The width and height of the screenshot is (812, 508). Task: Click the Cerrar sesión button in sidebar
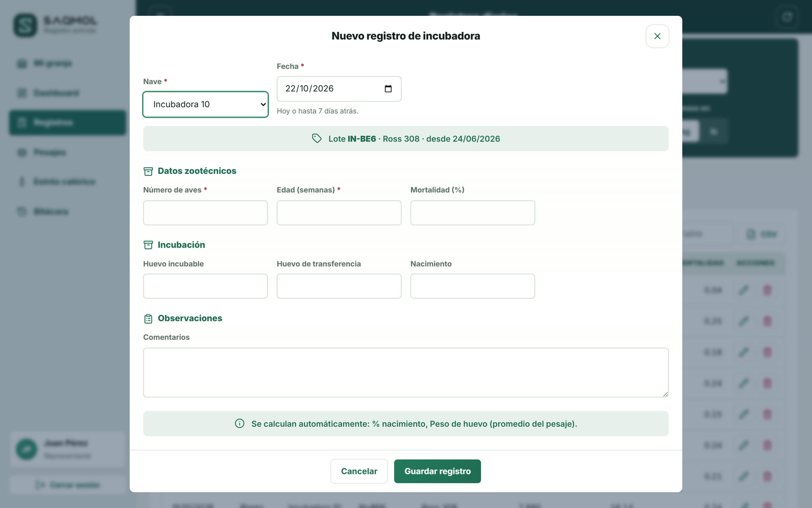[67, 485]
